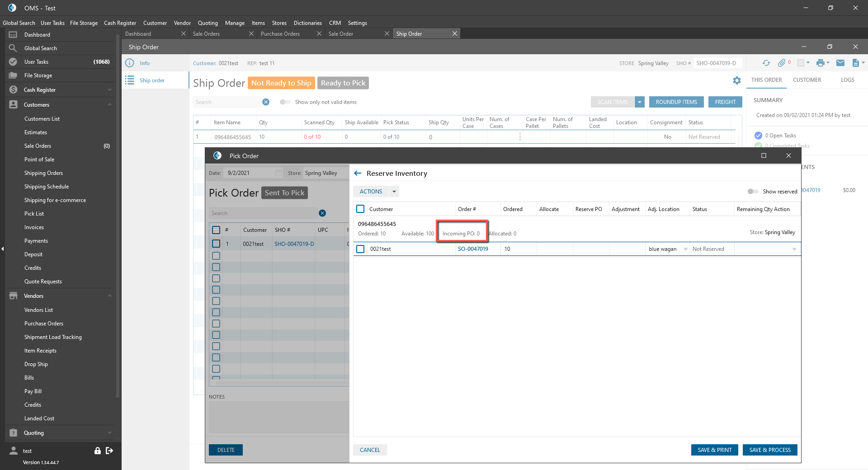Screen dimensions: 868x470
Task: Click the Pick Order Search field
Action: pos(263,213)
